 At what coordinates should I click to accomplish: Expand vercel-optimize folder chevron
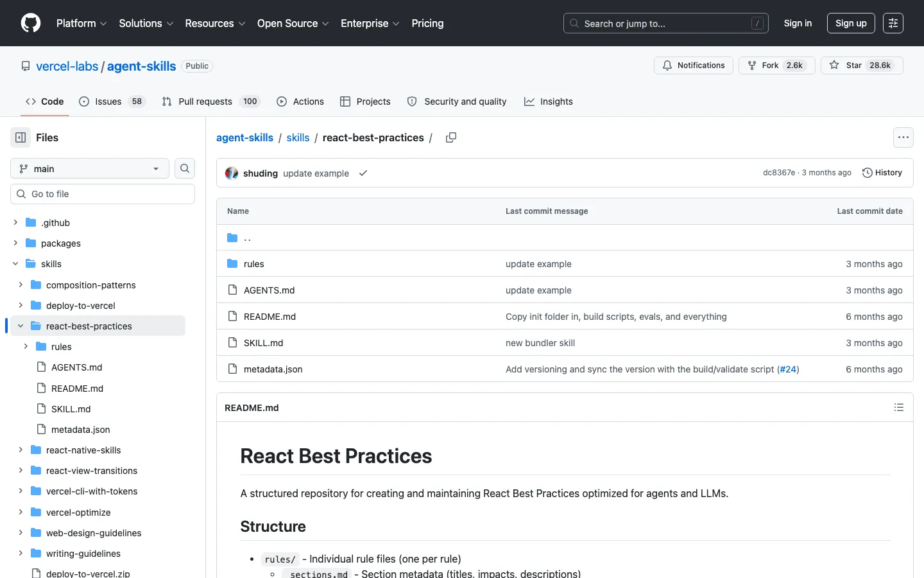(21, 512)
